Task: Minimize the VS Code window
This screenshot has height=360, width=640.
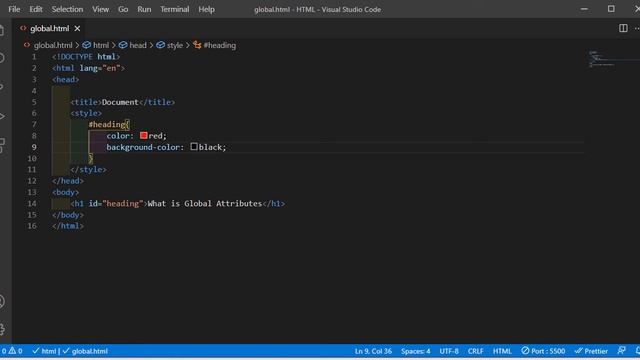Action: (x=584, y=9)
